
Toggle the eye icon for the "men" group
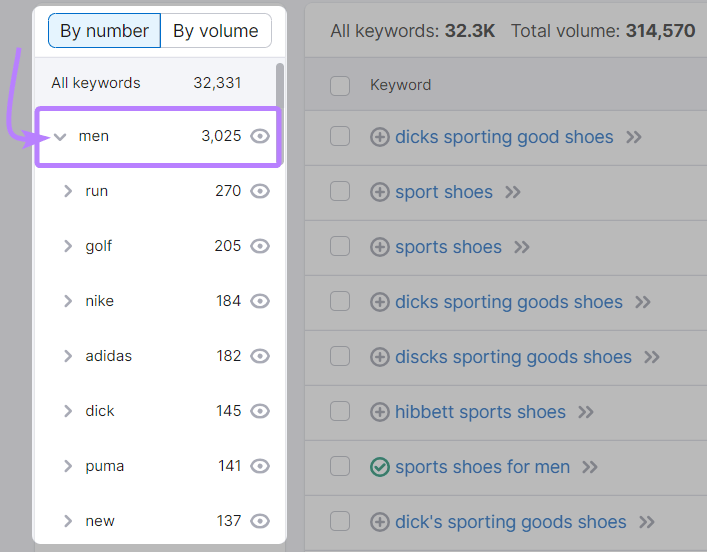[261, 136]
